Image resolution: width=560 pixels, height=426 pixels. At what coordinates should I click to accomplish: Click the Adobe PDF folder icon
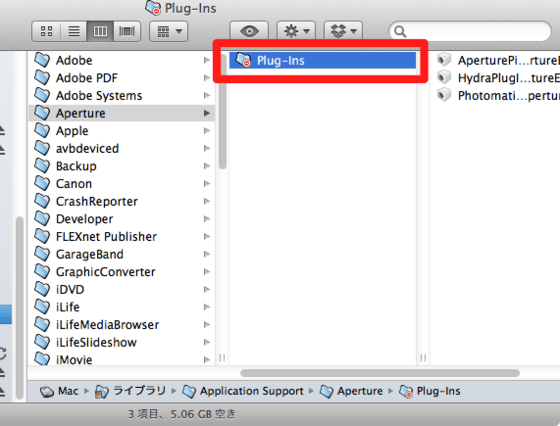(42, 77)
